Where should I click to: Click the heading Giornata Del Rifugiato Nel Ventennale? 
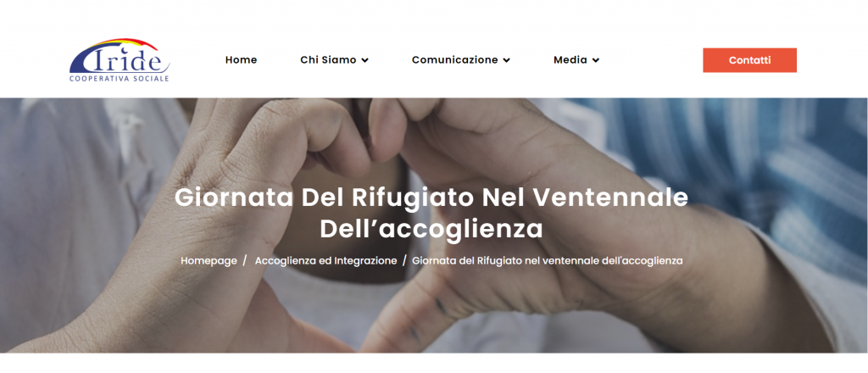pyautogui.click(x=431, y=198)
